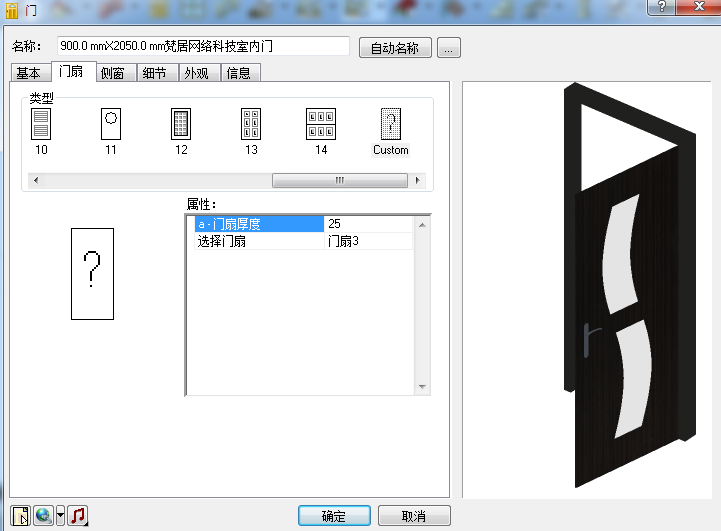Click the 确定 button
Image resolution: width=721 pixels, height=531 pixels.
[x=334, y=516]
